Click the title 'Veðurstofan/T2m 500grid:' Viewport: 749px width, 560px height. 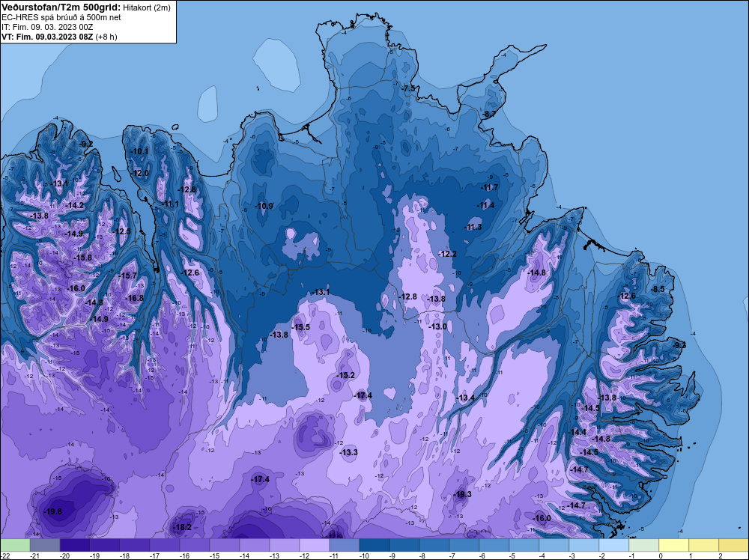coord(61,7)
